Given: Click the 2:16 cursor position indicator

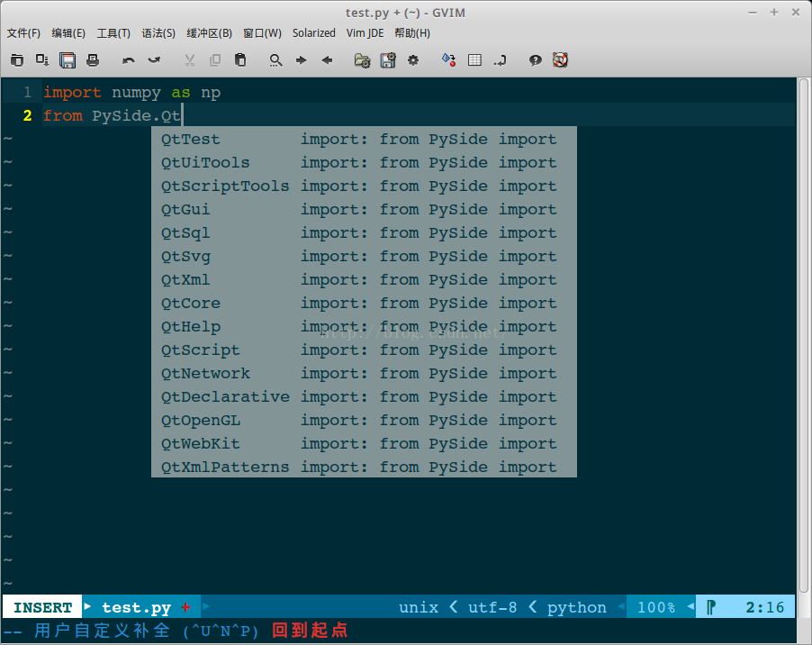Looking at the screenshot, I should [764, 607].
